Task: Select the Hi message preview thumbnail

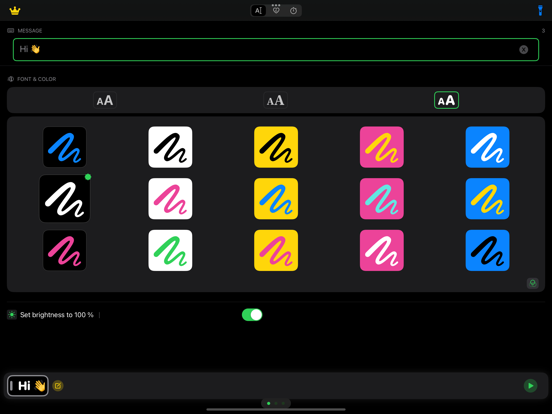Action: pyautogui.click(x=28, y=386)
